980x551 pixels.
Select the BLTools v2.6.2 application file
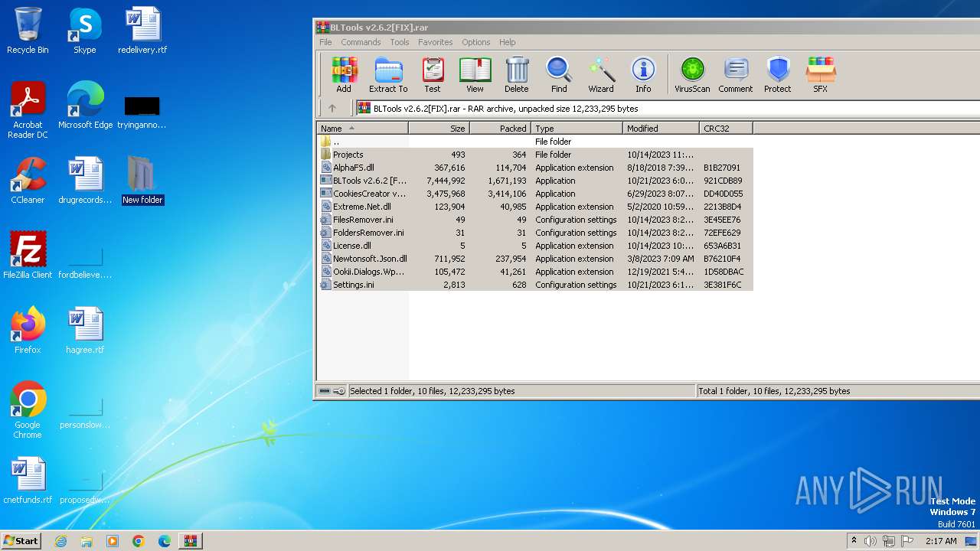coord(534,181)
